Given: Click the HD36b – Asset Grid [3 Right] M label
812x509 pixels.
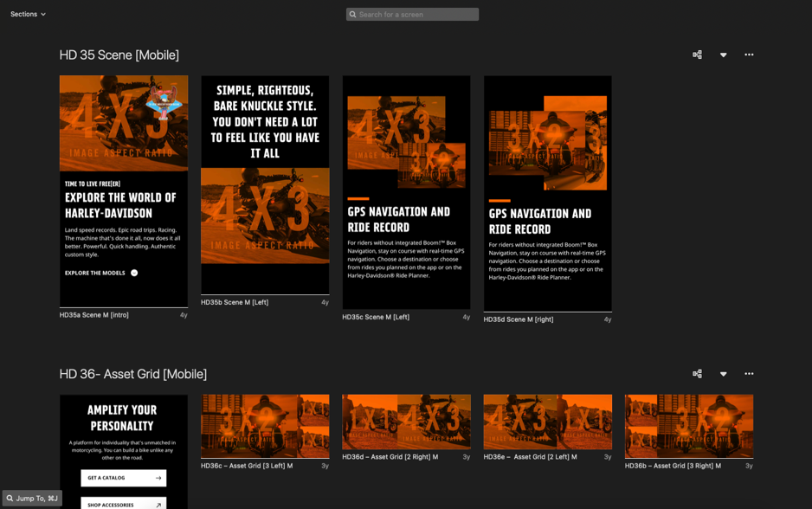Looking at the screenshot, I should (x=673, y=466).
